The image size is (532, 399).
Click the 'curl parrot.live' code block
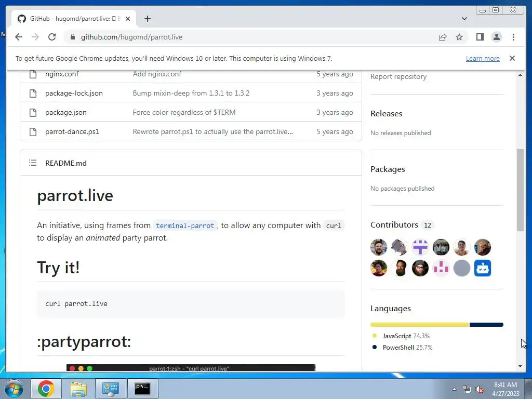pos(191,304)
